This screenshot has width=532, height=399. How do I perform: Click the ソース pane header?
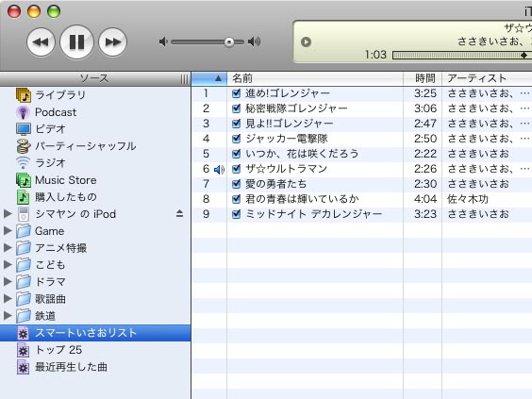point(94,78)
